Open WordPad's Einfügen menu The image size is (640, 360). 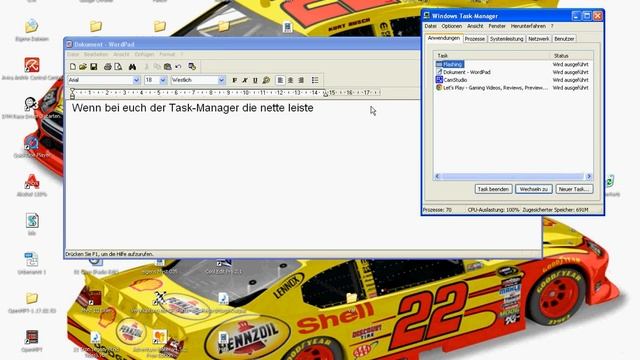144,54
